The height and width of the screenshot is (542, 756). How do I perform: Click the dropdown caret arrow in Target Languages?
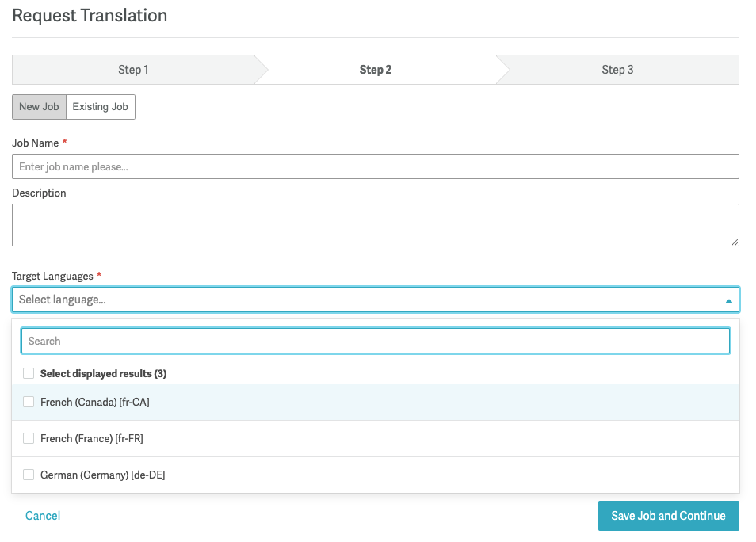pyautogui.click(x=728, y=300)
